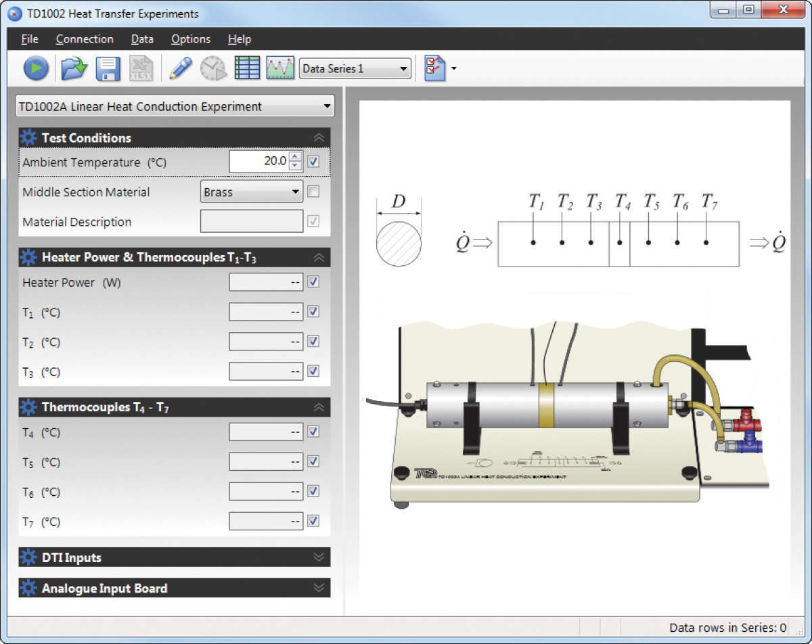Image resolution: width=812 pixels, height=644 pixels.
Task: Open the Data Series 1 dropdown
Action: (355, 68)
